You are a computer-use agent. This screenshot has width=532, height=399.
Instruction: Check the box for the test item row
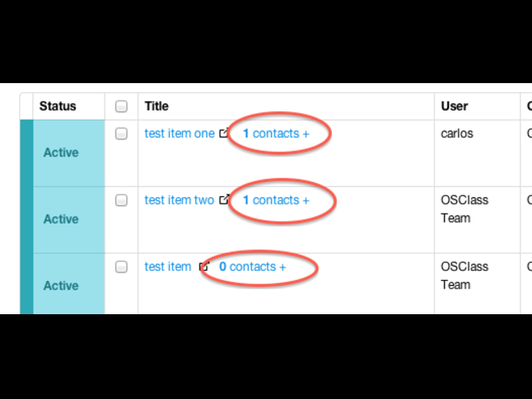pos(121,267)
